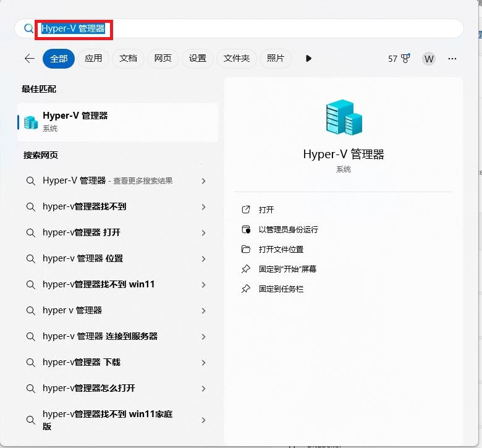Image resolution: width=482 pixels, height=448 pixels.
Task: Click search icon beside 连接到服务器 suggestion
Action: click(31, 337)
